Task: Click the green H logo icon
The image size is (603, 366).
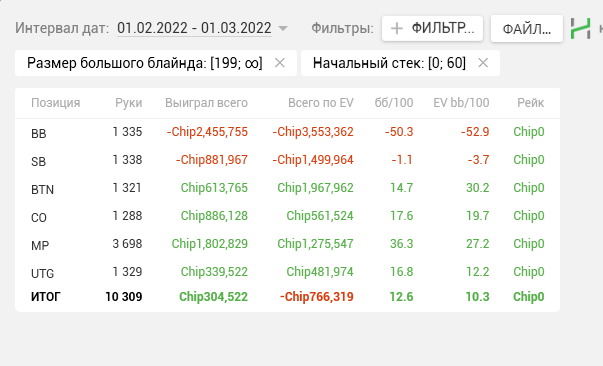Action: pos(580,28)
